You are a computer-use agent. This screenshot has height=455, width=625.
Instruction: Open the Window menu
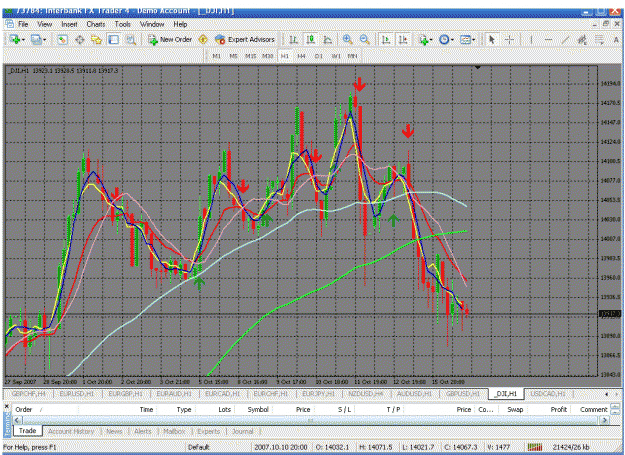152,24
